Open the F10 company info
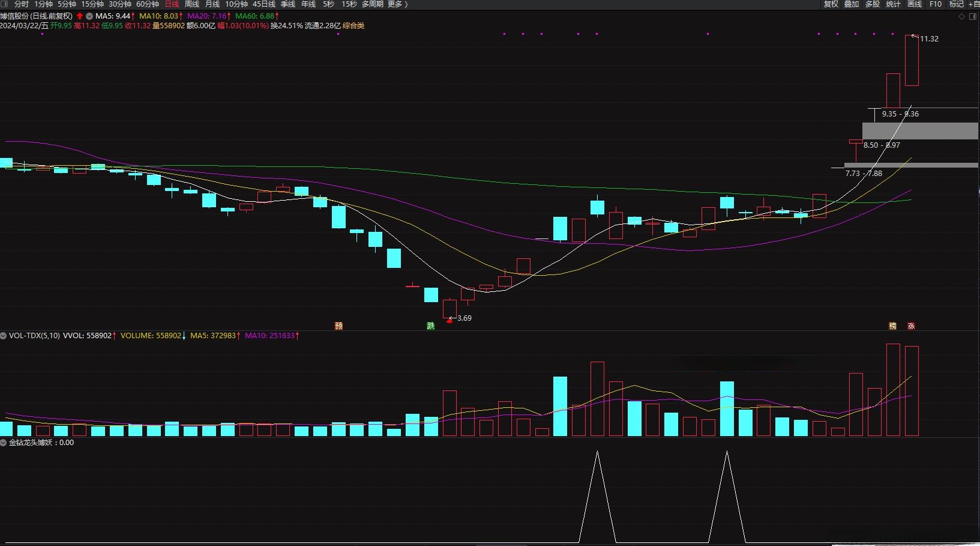The image size is (980, 546). (x=936, y=4)
